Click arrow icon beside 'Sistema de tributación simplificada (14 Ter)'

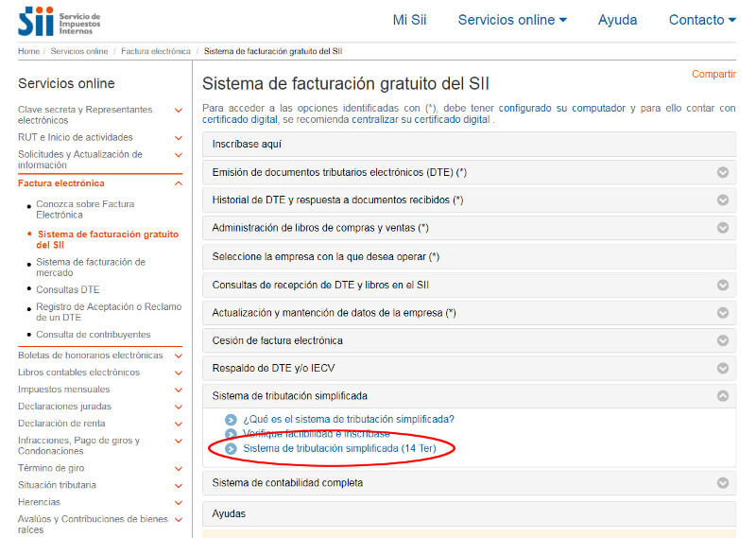tap(231, 448)
